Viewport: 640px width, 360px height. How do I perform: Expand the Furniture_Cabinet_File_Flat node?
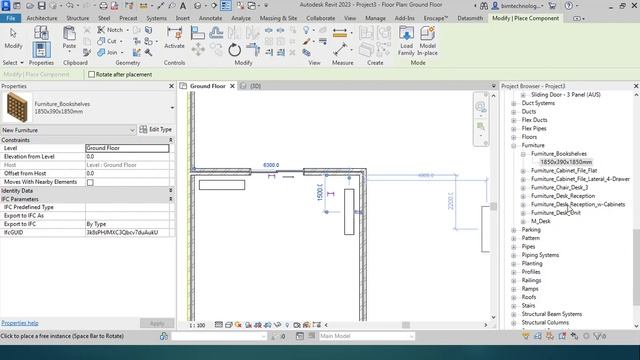point(523,171)
